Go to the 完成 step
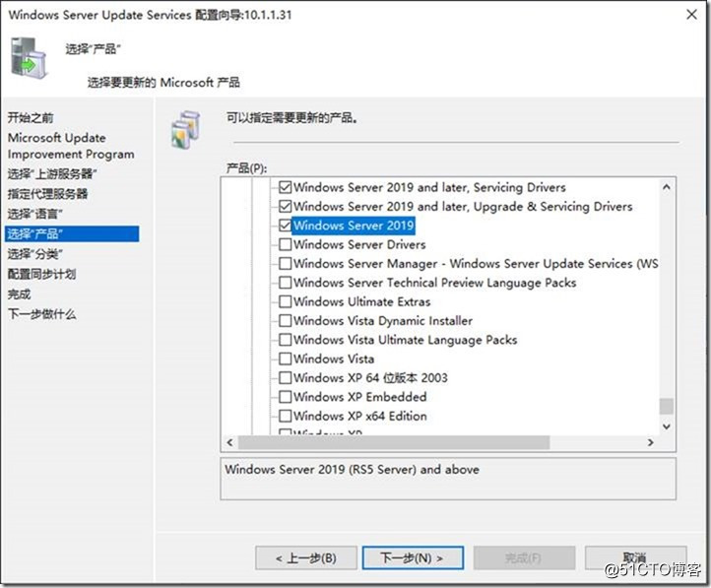The image size is (711, 588). click(x=19, y=294)
